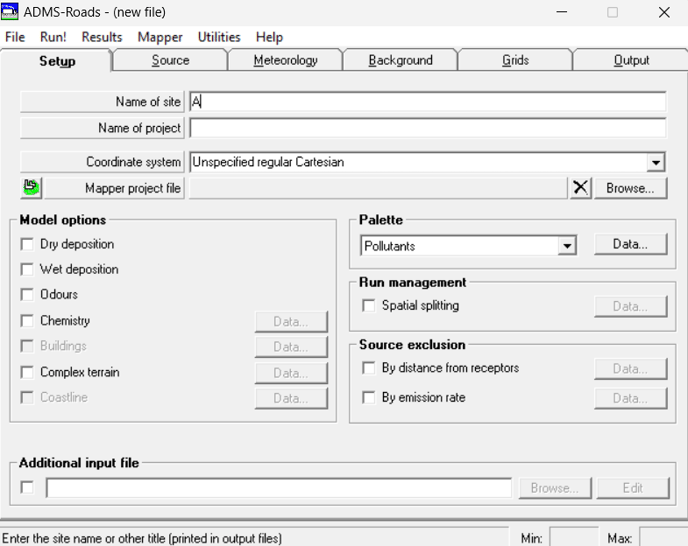Open the Utilities menu
Viewport: 688px width, 546px height.
pos(219,37)
